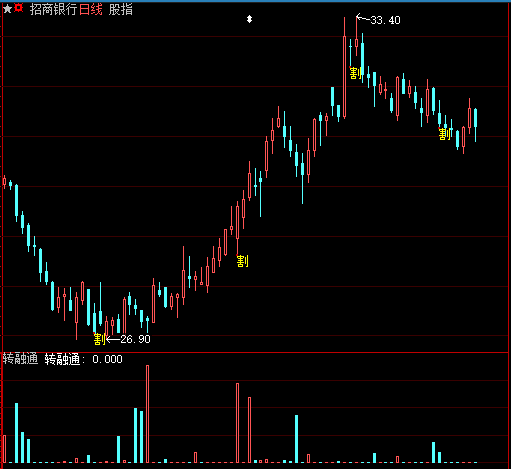Open the 股指 label in the title bar
The image size is (511, 469).
tap(121, 9)
